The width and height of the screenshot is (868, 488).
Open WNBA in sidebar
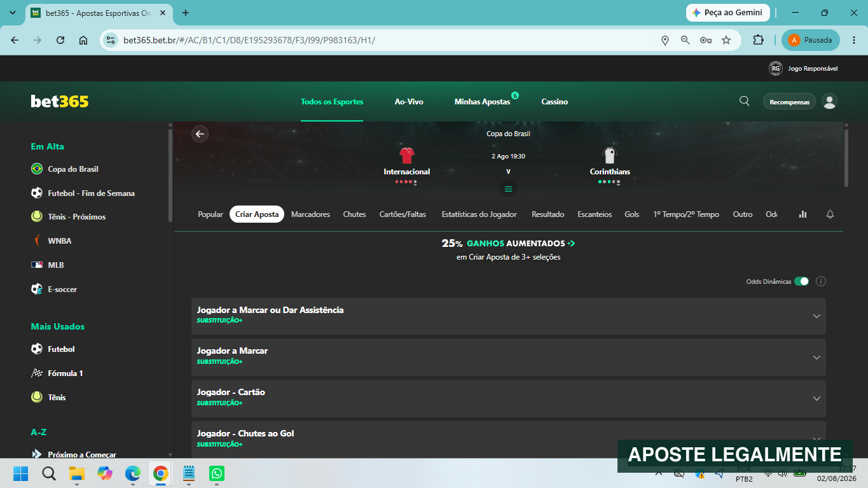(x=59, y=241)
